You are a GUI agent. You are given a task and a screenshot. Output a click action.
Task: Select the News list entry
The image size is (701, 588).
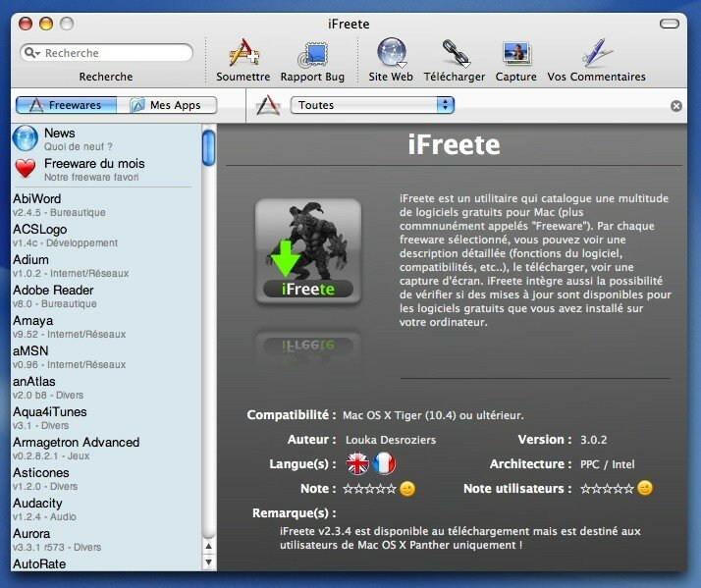point(106,139)
